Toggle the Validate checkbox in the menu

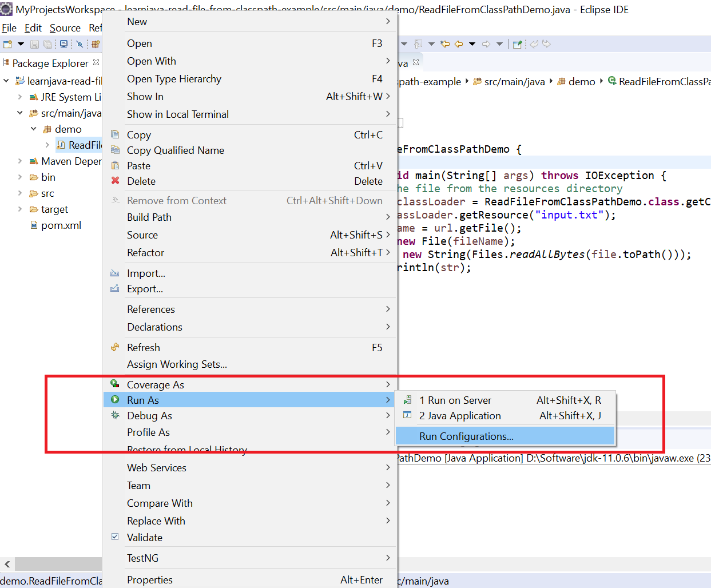coord(116,537)
